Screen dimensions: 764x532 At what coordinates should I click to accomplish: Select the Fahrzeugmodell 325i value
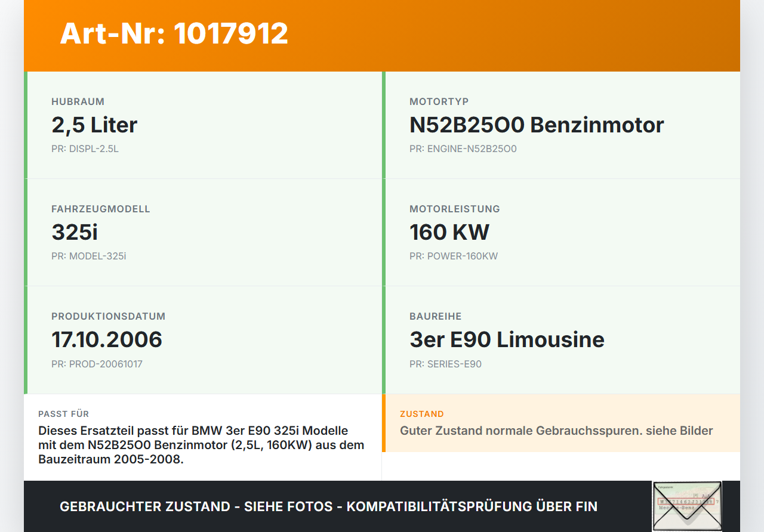coord(75,233)
